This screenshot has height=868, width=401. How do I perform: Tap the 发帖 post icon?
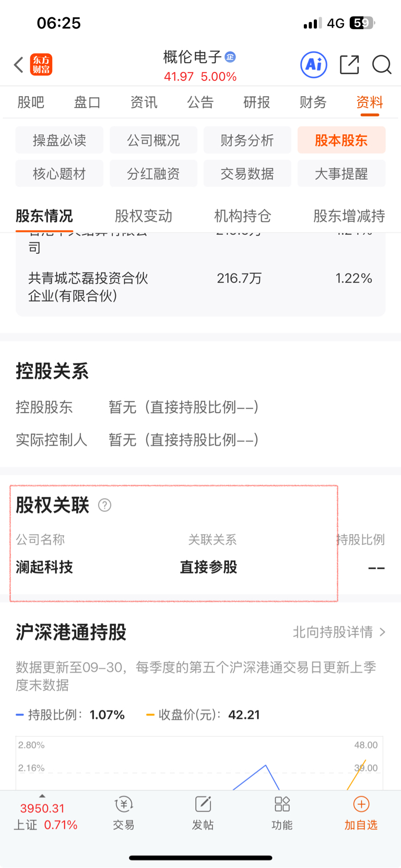click(x=203, y=813)
